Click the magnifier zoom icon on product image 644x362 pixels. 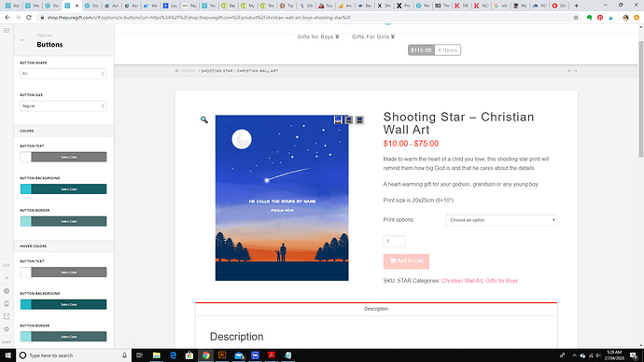(x=204, y=119)
